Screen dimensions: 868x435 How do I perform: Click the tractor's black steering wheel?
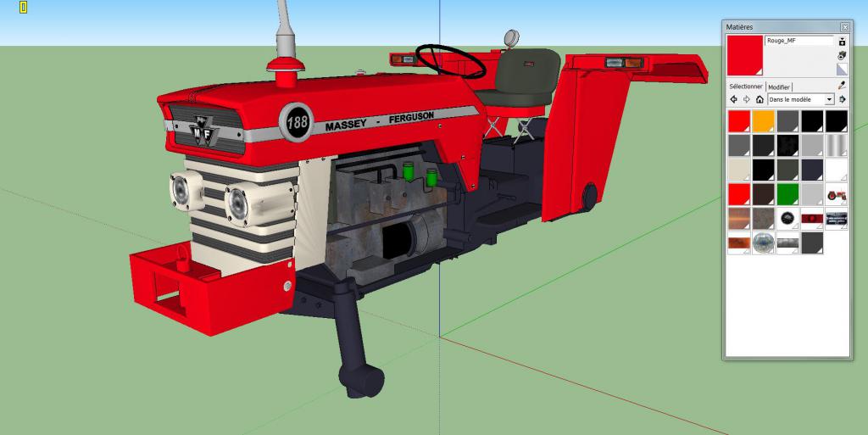pos(451,61)
